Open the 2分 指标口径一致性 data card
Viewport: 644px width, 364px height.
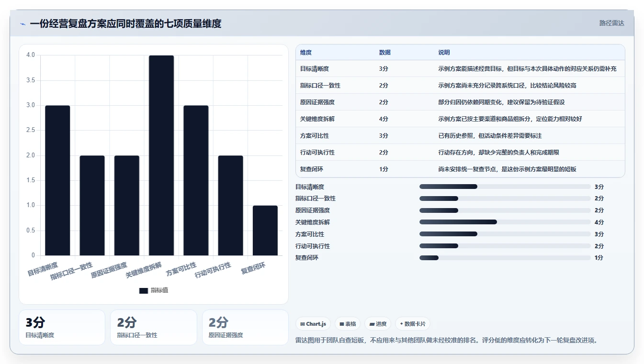point(153,327)
